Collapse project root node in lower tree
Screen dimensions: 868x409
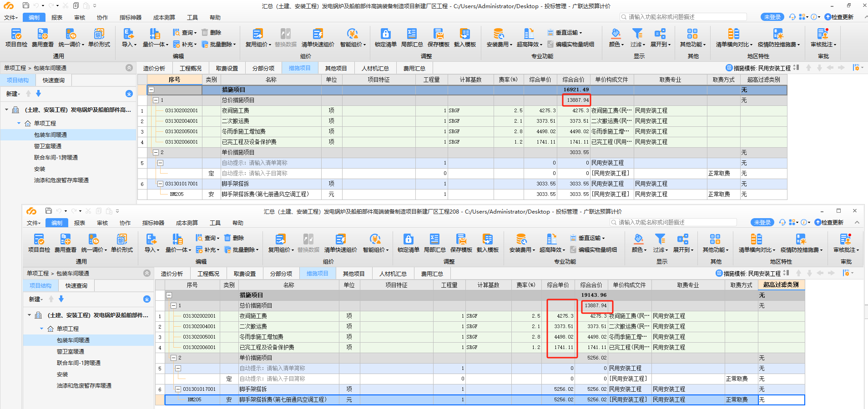click(x=30, y=315)
